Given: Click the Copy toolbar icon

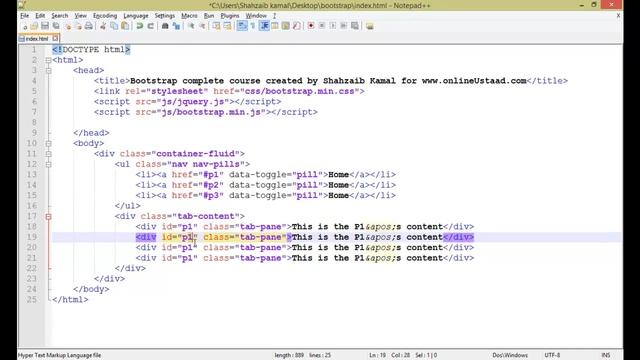Looking at the screenshot, I should pyautogui.click(x=114, y=26).
